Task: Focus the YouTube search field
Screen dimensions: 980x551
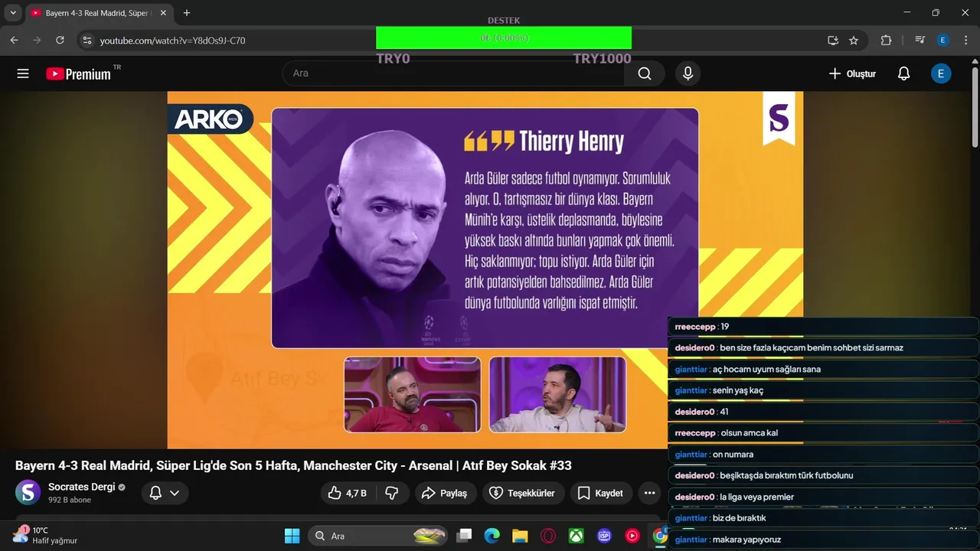Action: [453, 73]
